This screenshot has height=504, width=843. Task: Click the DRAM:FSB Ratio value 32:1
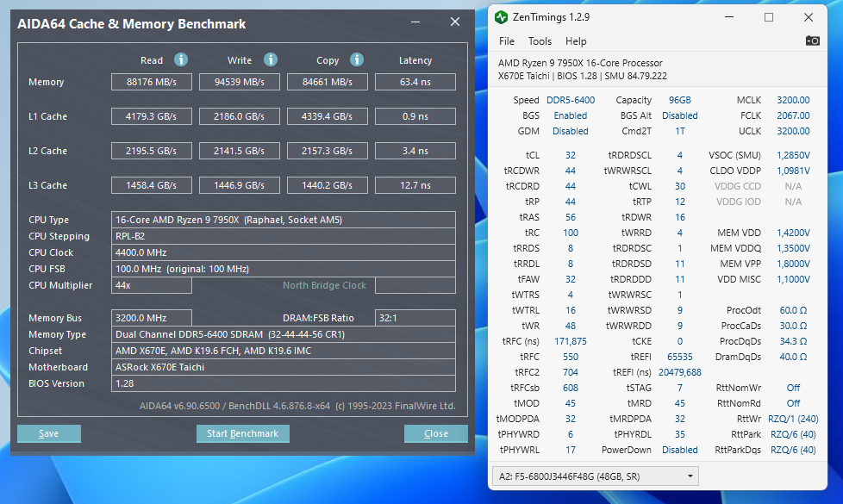coord(415,318)
